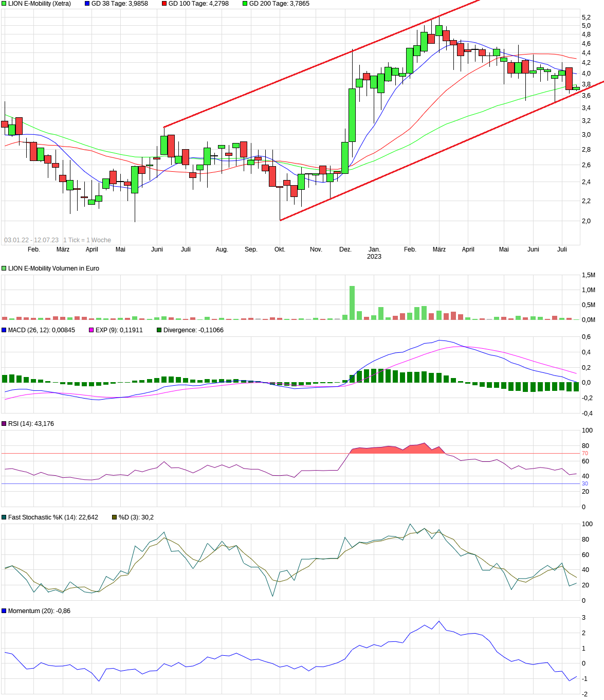The height and width of the screenshot is (700, 604).
Task: Click the green GD 200 Tage legend swatch
Action: pyautogui.click(x=245, y=4)
